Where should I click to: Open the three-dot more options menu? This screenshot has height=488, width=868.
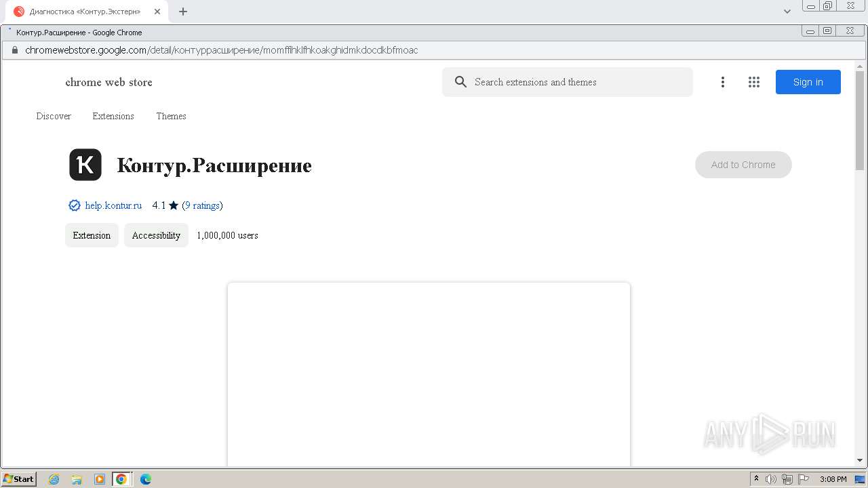click(723, 82)
